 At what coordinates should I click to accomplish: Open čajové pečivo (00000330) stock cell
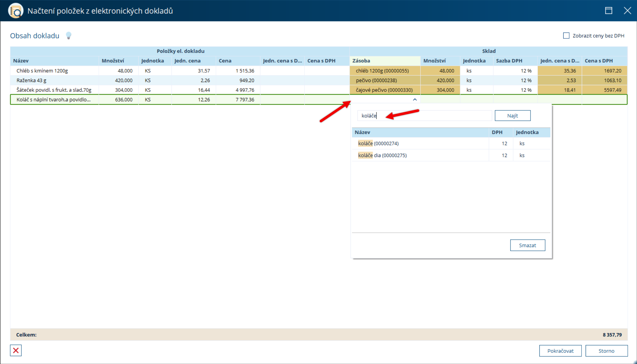tap(384, 90)
